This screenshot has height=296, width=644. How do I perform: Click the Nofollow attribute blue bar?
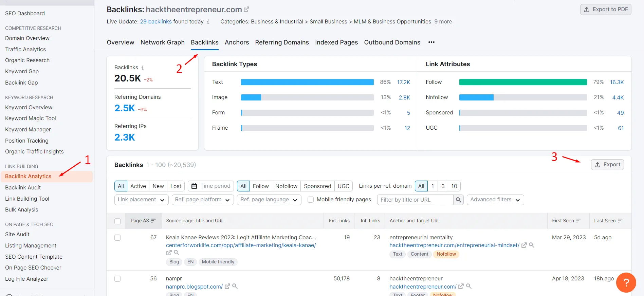click(x=476, y=97)
